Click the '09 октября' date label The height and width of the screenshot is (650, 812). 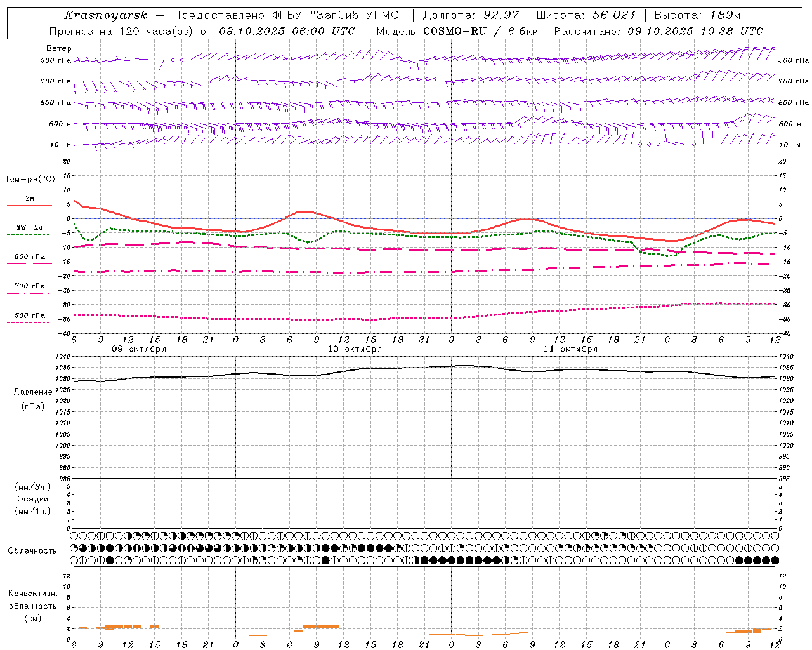tap(139, 349)
